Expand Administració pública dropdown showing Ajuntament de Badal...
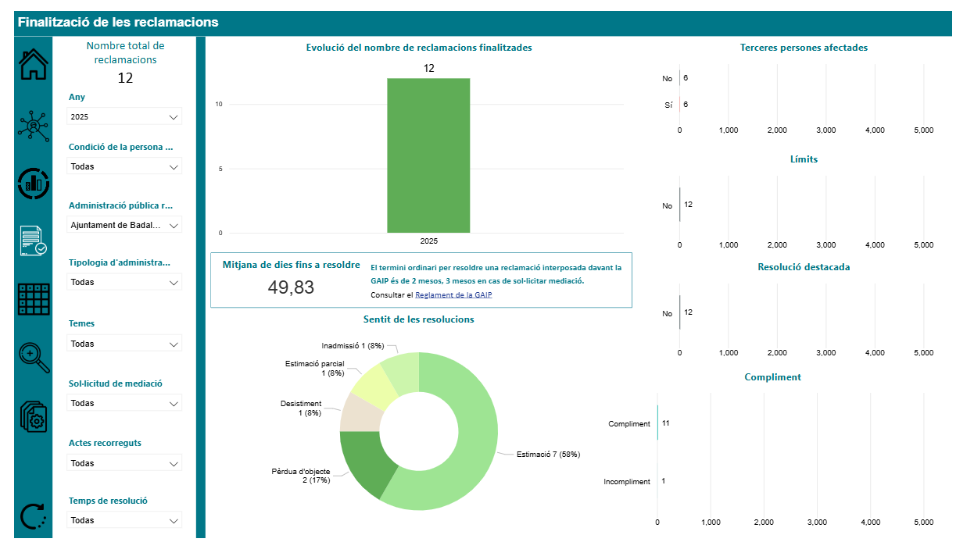This screenshot has height=560, width=974. coord(124,225)
